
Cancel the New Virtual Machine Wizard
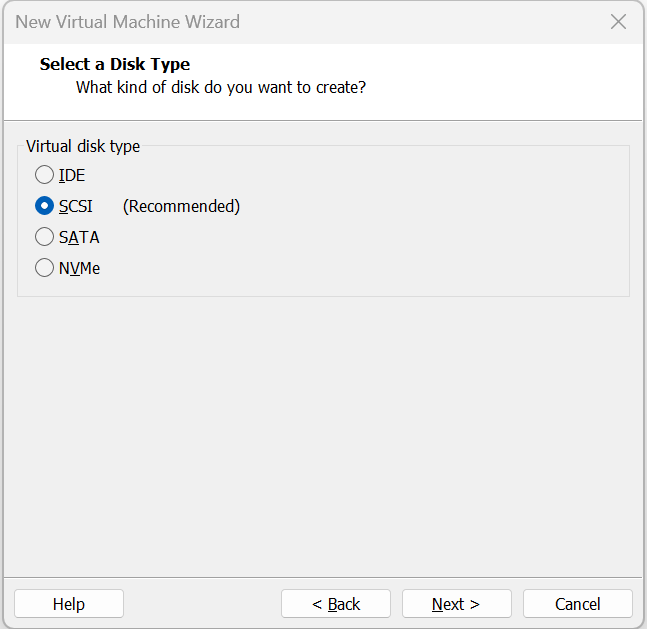(x=577, y=604)
